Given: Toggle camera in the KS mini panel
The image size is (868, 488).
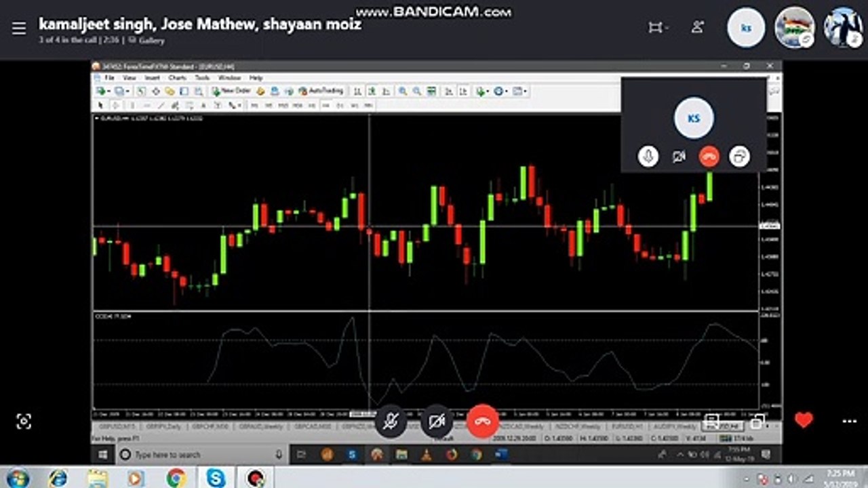Looking at the screenshot, I should coord(679,157).
